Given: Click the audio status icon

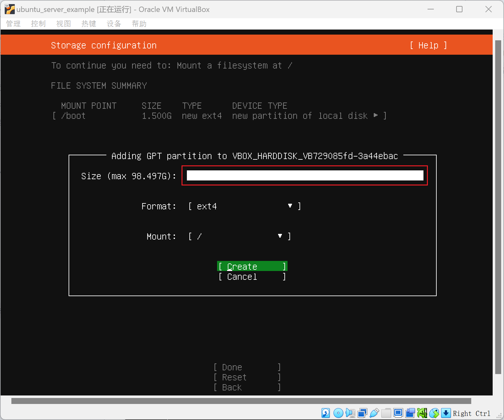Looking at the screenshot, I should click(x=350, y=413).
